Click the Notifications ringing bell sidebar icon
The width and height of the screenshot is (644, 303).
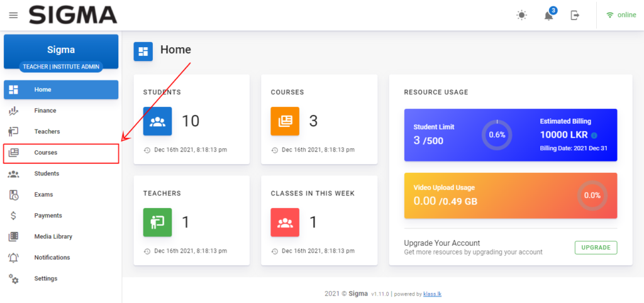click(14, 258)
